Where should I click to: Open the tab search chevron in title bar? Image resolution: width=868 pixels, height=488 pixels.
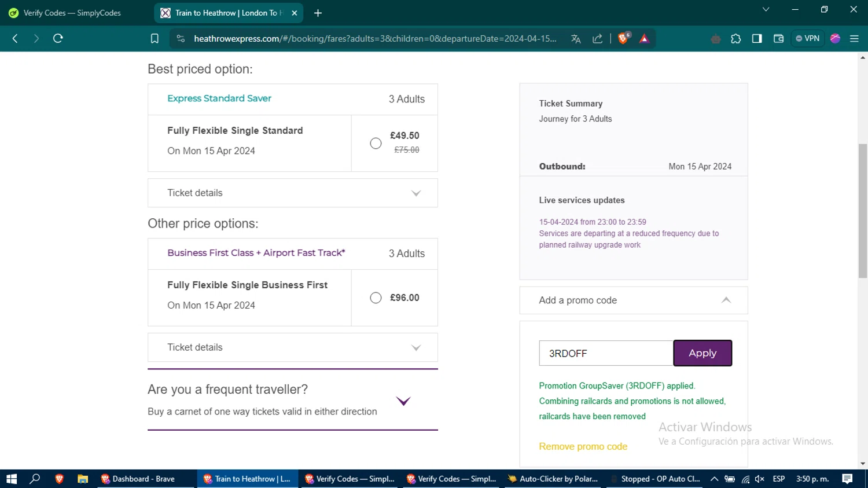pyautogui.click(x=766, y=9)
